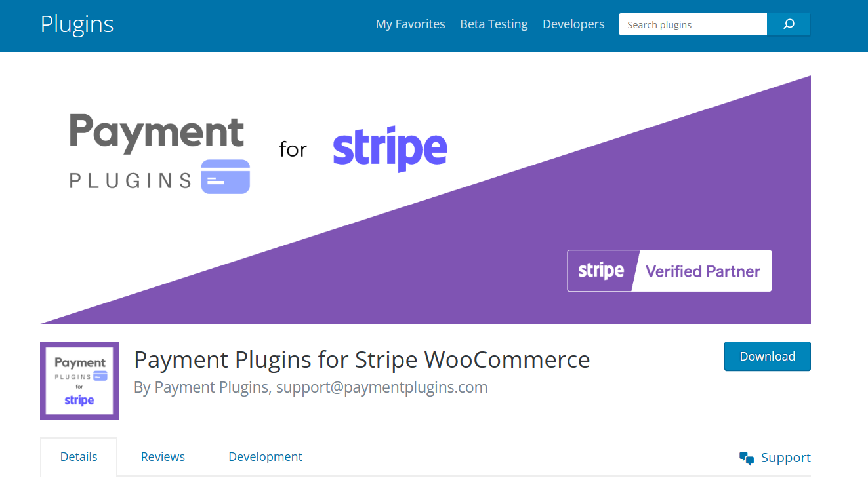Open the Plugins header title
Screen dimensions: 868x489
pyautogui.click(x=77, y=24)
